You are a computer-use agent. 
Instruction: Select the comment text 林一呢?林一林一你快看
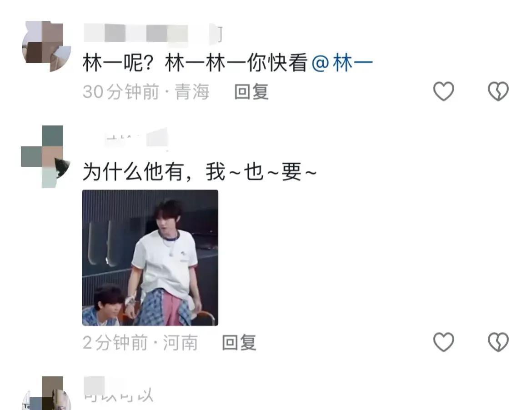(195, 63)
